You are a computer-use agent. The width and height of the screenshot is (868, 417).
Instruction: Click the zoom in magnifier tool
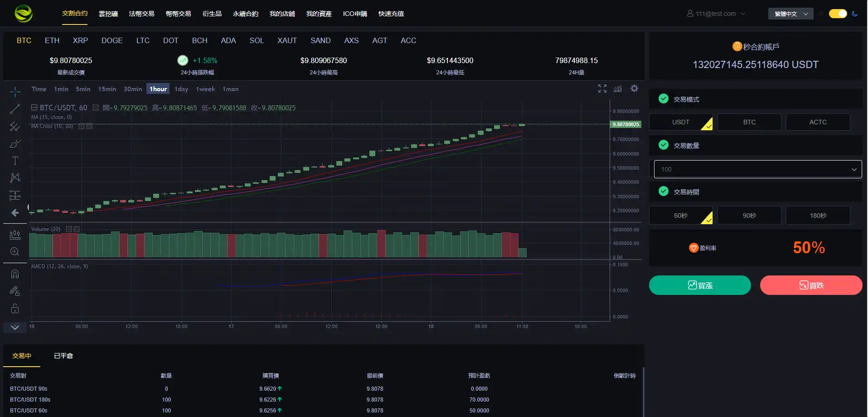coord(15,252)
